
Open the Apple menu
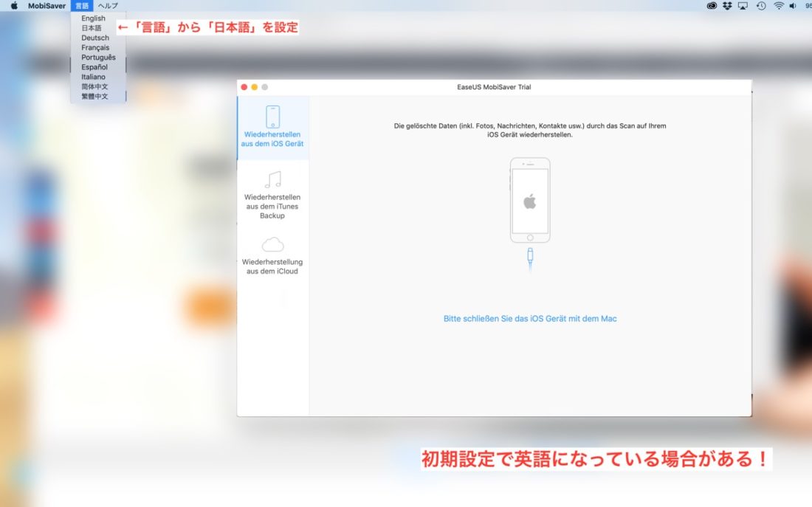(14, 6)
